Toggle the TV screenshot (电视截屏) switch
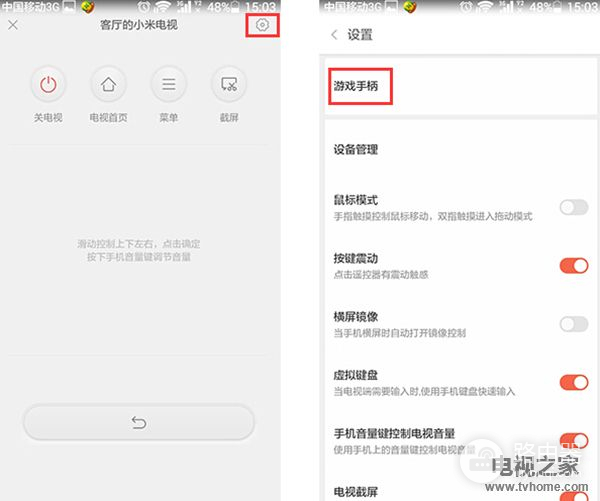 [x=574, y=496]
